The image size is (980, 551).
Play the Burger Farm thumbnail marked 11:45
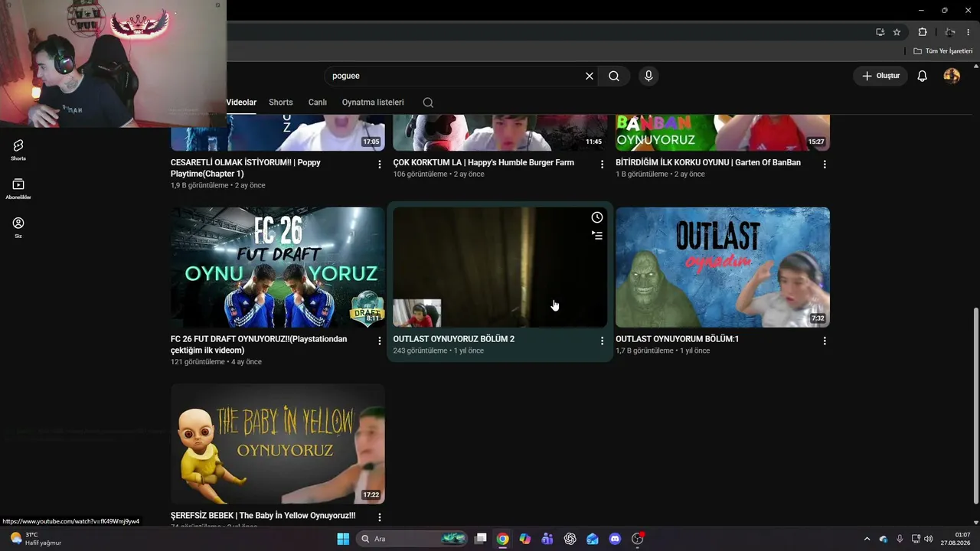(500, 132)
